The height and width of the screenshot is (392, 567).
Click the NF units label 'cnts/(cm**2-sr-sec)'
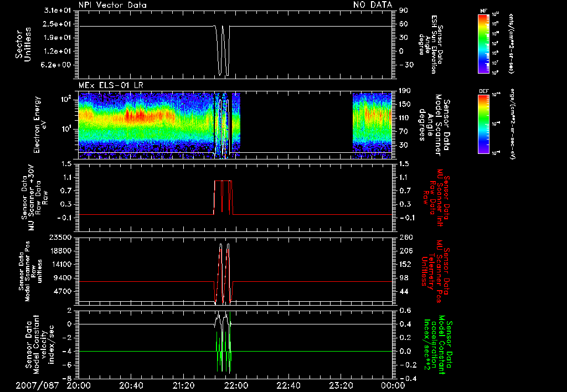511,43
